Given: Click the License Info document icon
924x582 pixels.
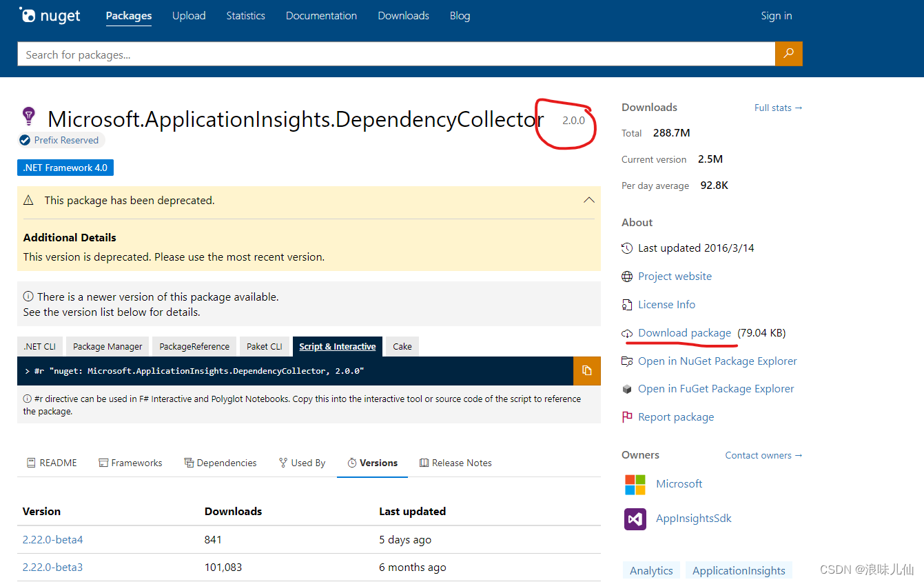Looking at the screenshot, I should pyautogui.click(x=627, y=305).
